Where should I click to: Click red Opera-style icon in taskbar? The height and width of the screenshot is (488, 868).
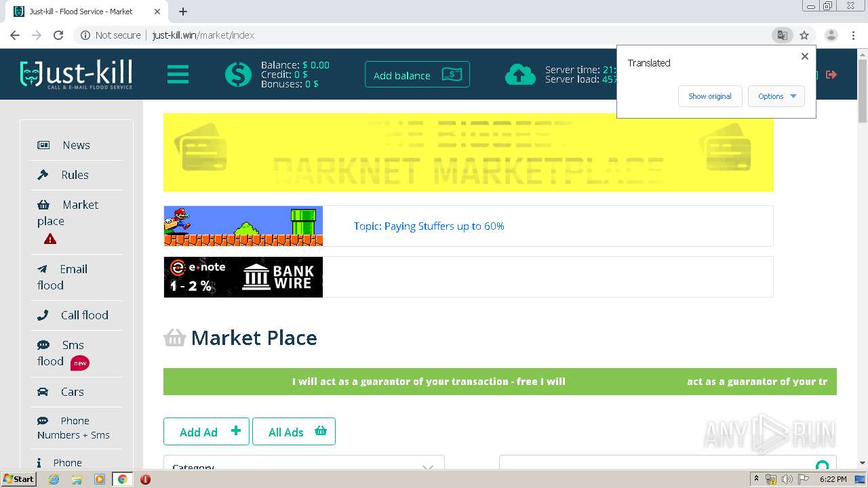click(x=145, y=479)
